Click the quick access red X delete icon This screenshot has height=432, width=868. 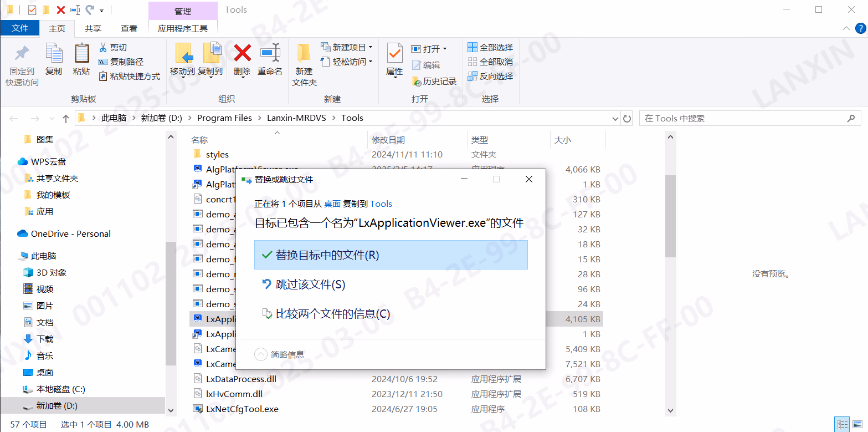pos(61,10)
